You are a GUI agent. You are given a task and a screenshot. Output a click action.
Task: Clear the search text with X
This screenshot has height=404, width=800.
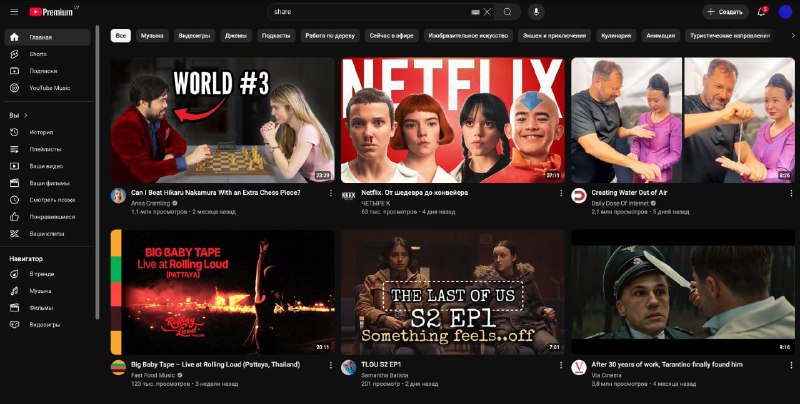[487, 12]
